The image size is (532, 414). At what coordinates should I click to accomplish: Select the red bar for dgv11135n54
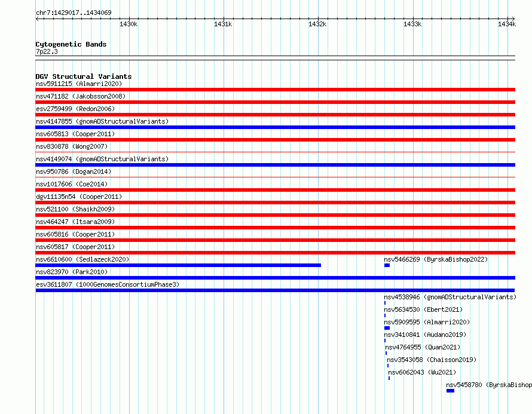point(275,203)
